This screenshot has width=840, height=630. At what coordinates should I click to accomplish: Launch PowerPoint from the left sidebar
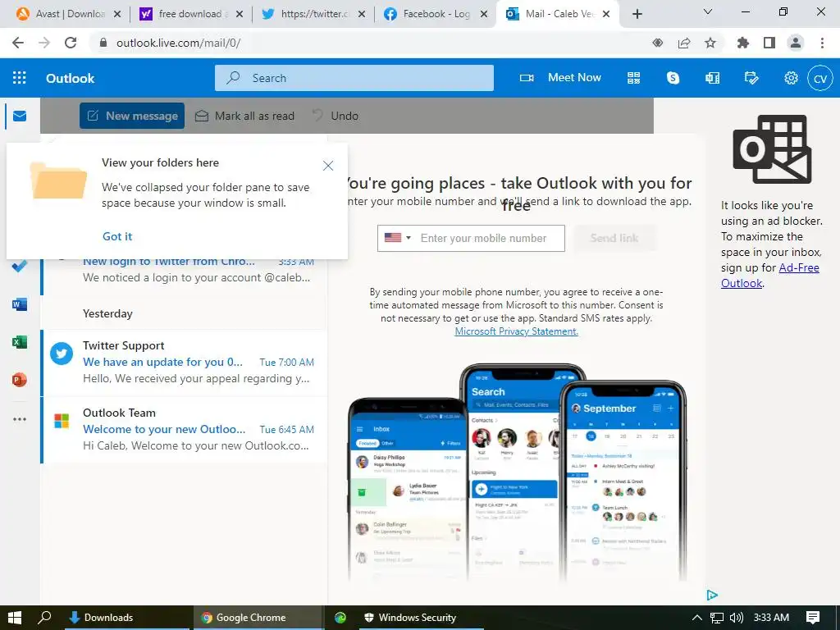coord(20,380)
